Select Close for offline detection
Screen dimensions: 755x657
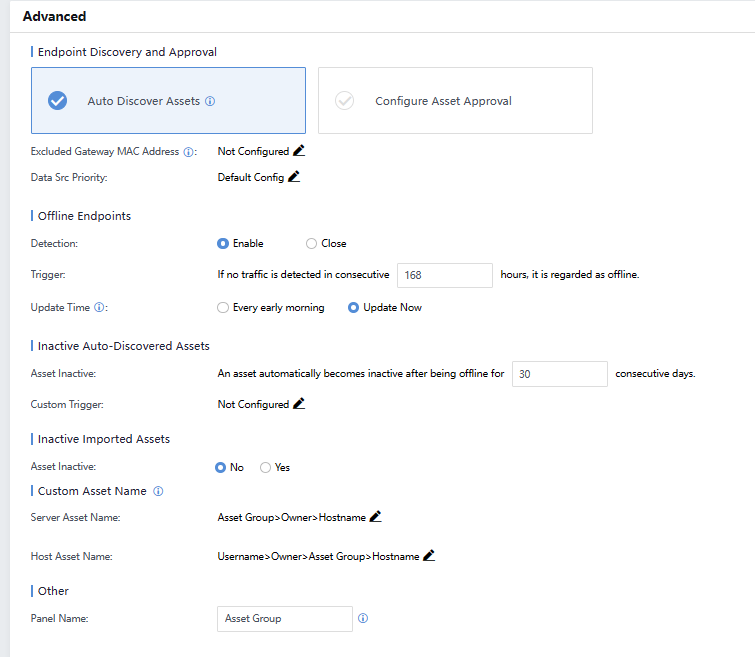(x=311, y=243)
